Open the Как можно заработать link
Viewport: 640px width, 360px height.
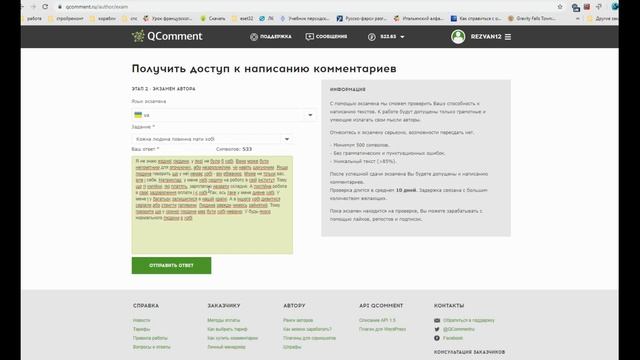[x=307, y=329]
